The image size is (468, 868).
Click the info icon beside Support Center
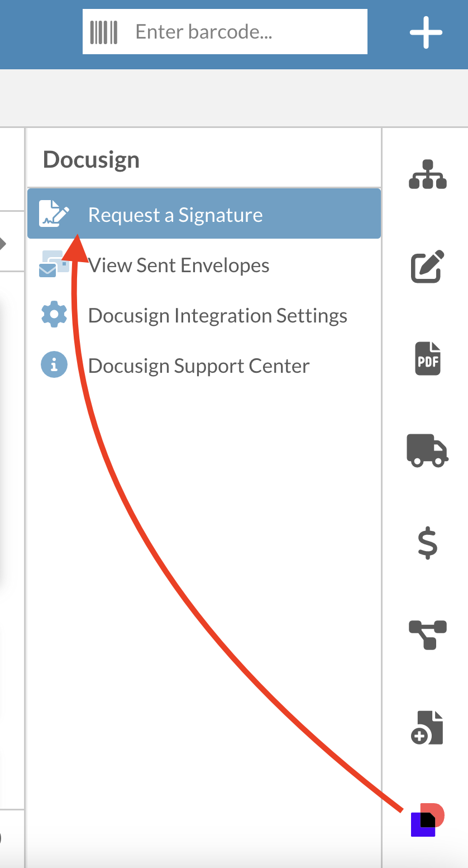click(x=54, y=366)
